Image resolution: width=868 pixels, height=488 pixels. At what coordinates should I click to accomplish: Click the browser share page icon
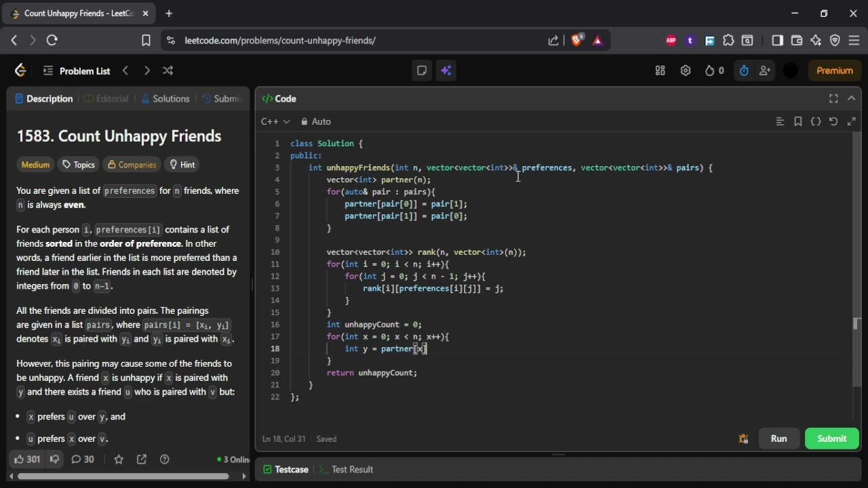pyautogui.click(x=553, y=41)
